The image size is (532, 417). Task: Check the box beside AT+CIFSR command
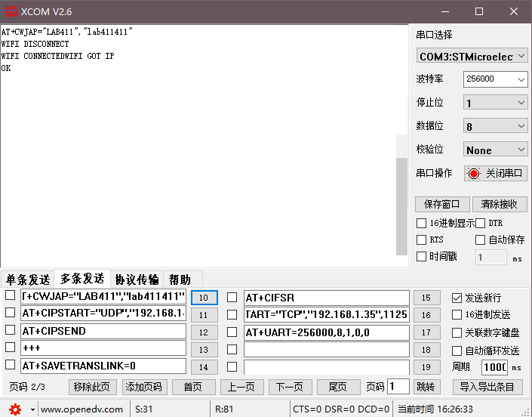pyautogui.click(x=232, y=298)
